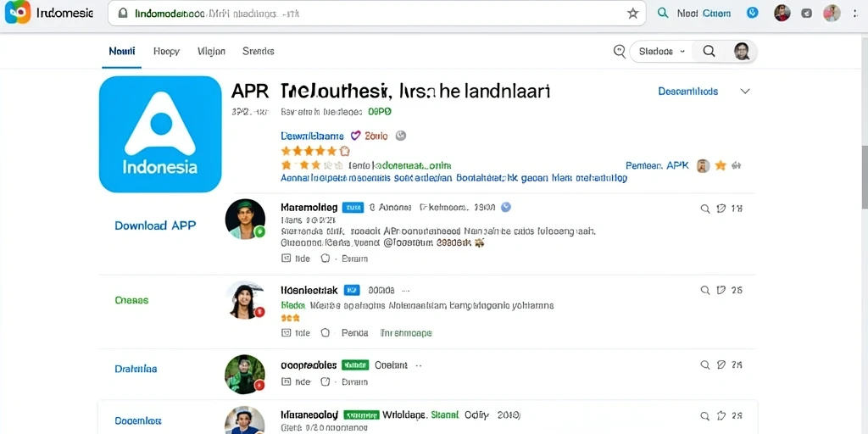Click comment icon beside count 18

[x=721, y=209]
